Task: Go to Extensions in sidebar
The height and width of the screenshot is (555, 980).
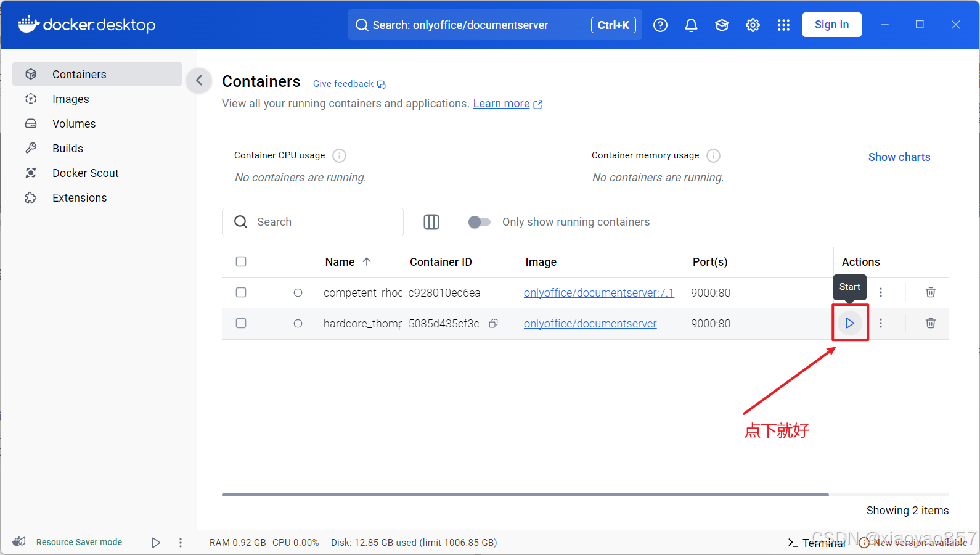Action: point(97,197)
